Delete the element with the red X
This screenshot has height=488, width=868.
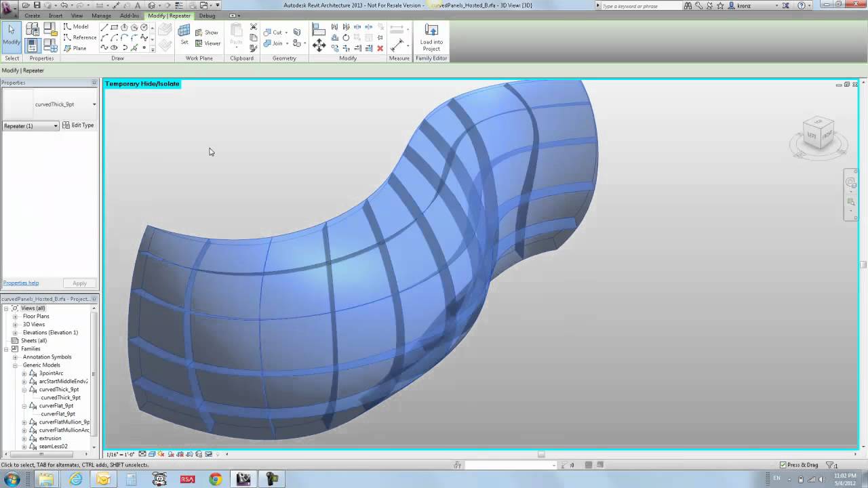(380, 48)
